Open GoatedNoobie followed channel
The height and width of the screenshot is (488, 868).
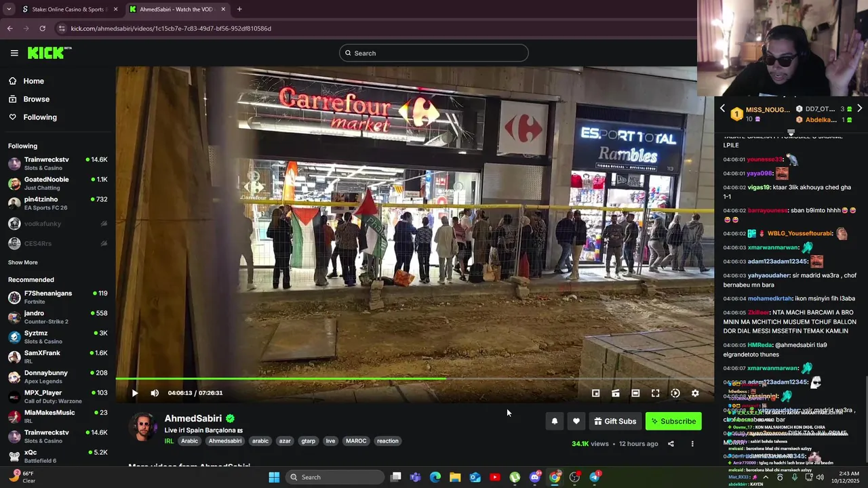(58, 183)
